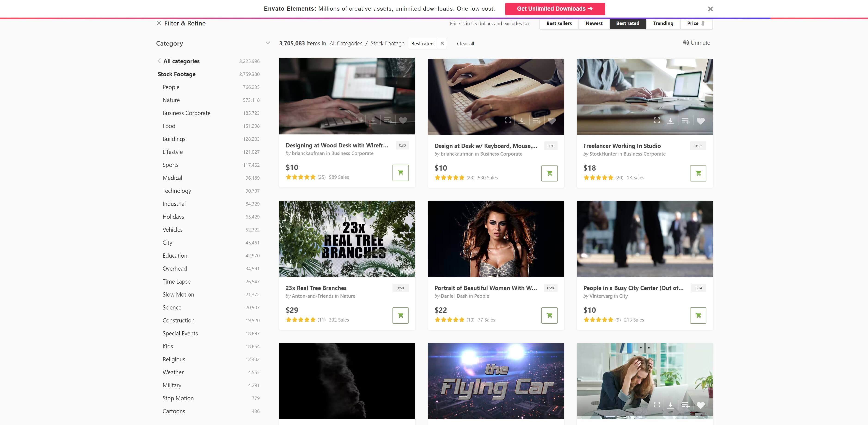Screen dimensions: 868x425
Task: Switch to the Trending sorting tab
Action: coord(663,23)
